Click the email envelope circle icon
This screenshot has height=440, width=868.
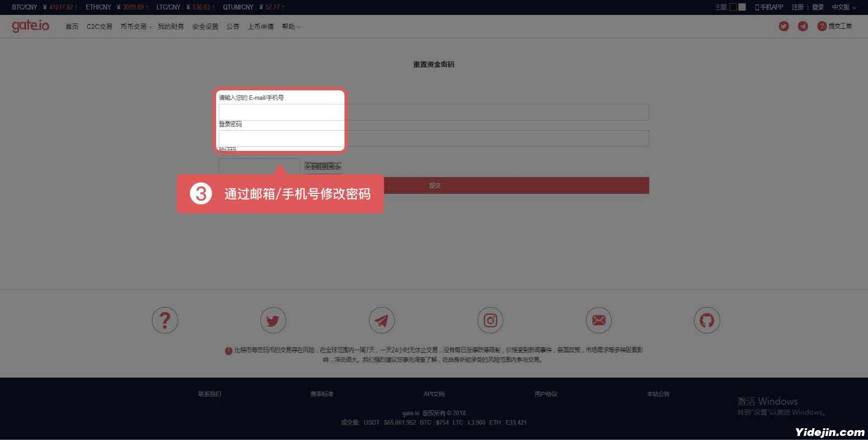599,320
